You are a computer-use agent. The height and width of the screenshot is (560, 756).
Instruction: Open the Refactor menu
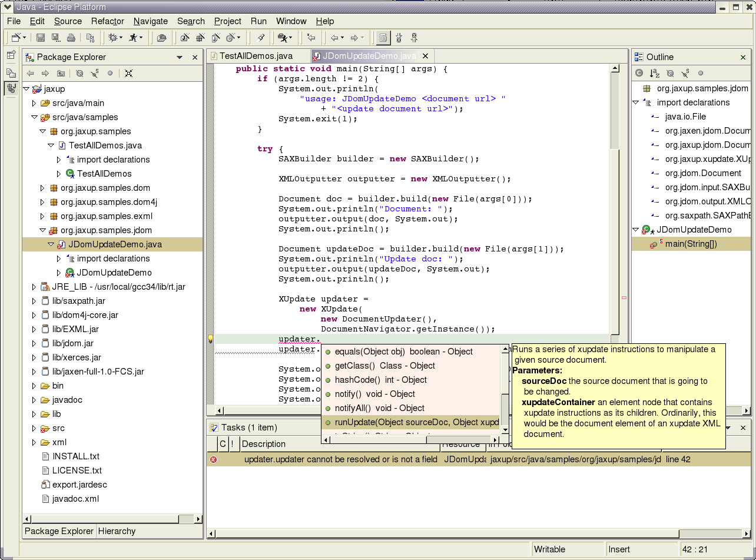click(108, 21)
